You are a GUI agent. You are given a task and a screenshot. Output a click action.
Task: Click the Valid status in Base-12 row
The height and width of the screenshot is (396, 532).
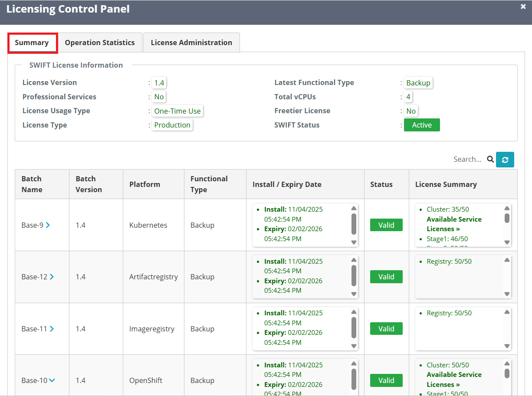point(386,277)
